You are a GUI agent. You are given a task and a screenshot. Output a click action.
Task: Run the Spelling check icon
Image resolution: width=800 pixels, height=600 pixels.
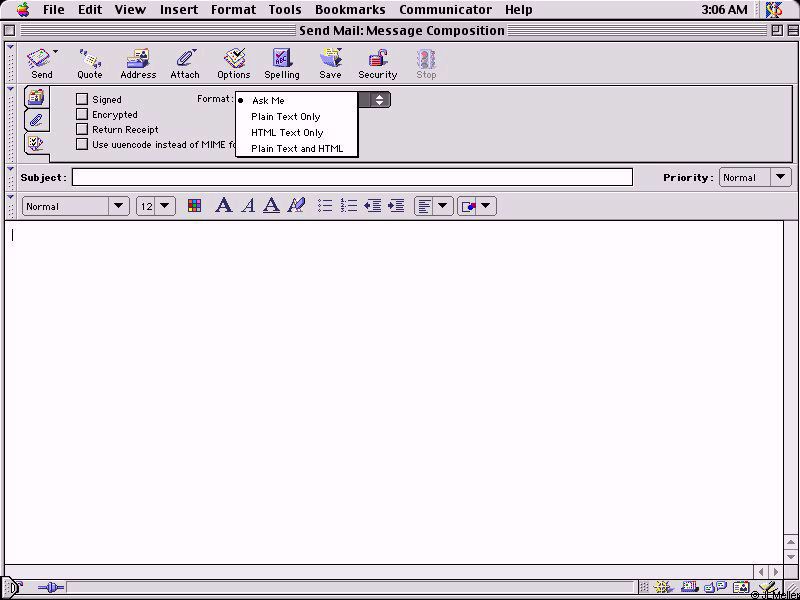(x=282, y=59)
